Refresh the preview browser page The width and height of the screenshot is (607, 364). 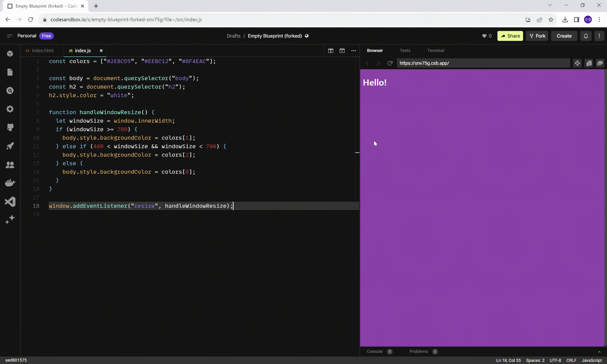[x=390, y=63]
